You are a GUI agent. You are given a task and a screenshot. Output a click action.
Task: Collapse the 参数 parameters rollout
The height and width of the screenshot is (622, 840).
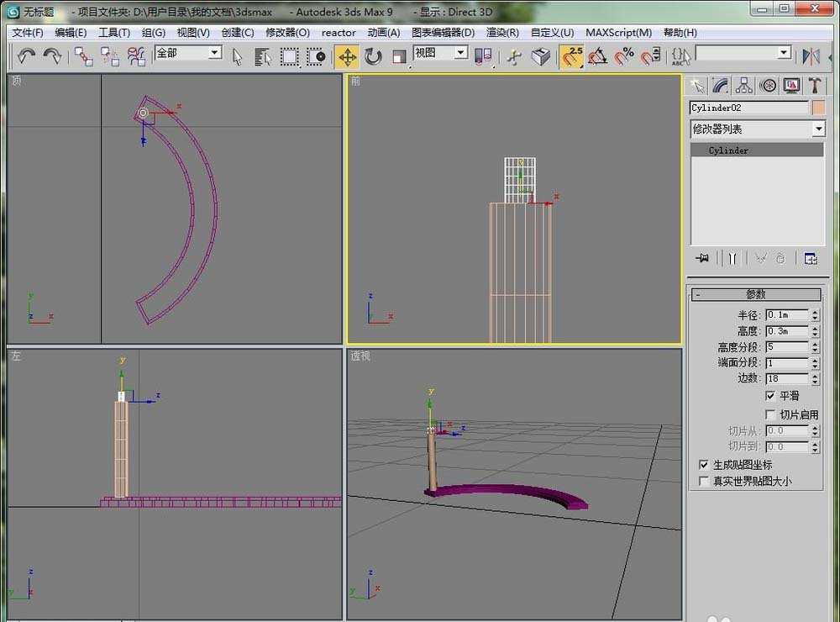point(755,294)
